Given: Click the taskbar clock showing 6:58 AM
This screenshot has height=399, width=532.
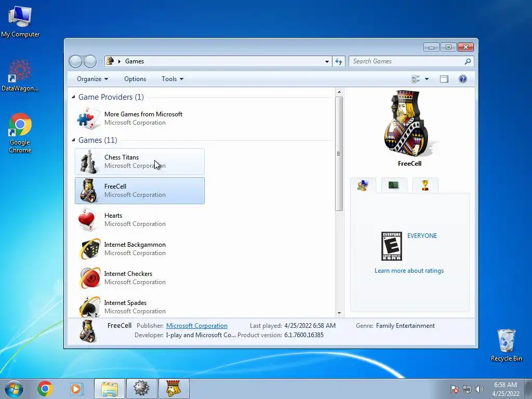Looking at the screenshot, I should coord(506,389).
